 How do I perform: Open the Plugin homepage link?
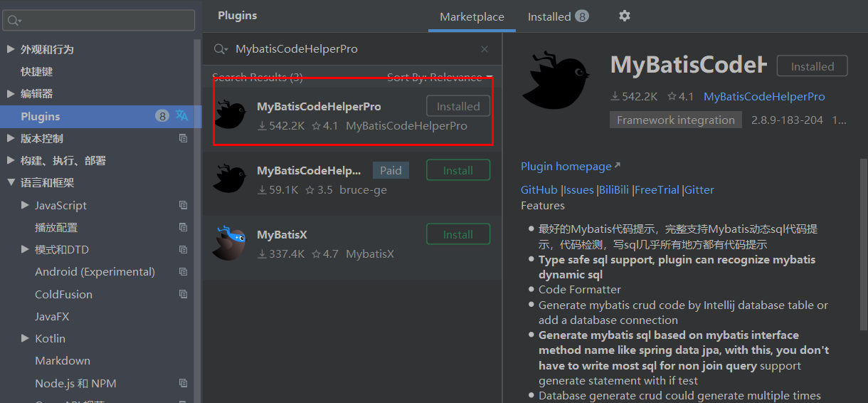coord(566,166)
